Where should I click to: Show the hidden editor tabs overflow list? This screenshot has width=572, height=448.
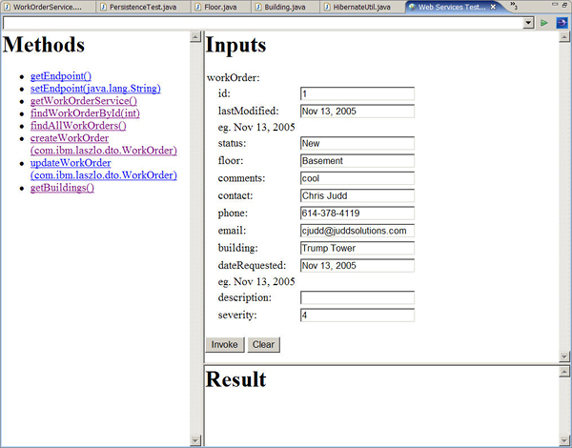coord(514,5)
